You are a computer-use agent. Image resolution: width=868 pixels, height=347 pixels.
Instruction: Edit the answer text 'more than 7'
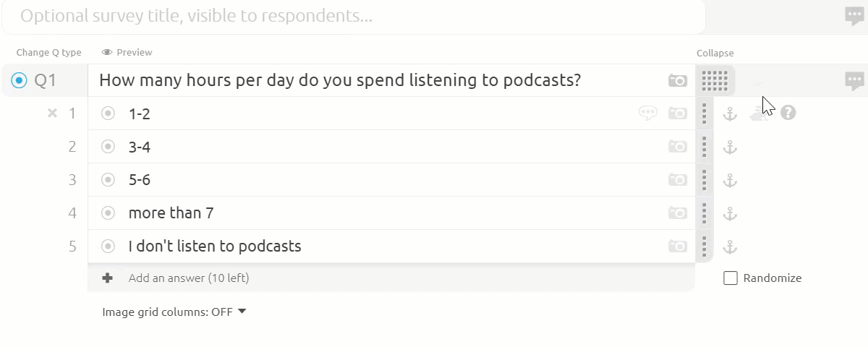[171, 213]
